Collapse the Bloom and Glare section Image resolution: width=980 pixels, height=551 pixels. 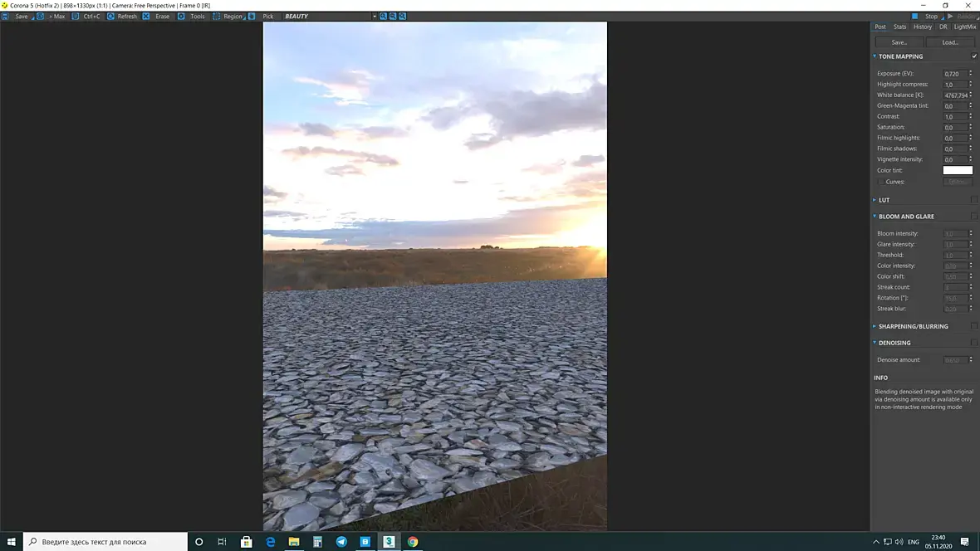875,216
